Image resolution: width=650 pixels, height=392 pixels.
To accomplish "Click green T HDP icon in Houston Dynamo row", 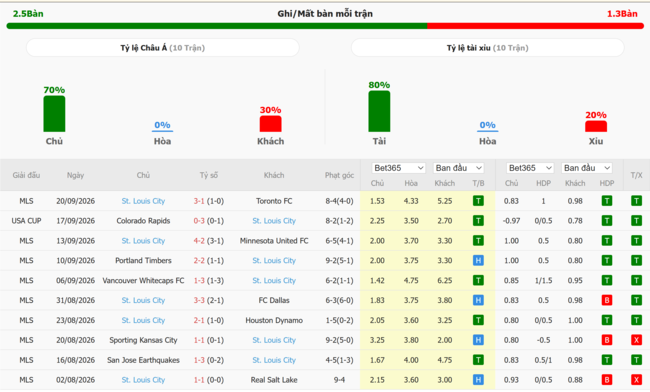I will 607,320.
